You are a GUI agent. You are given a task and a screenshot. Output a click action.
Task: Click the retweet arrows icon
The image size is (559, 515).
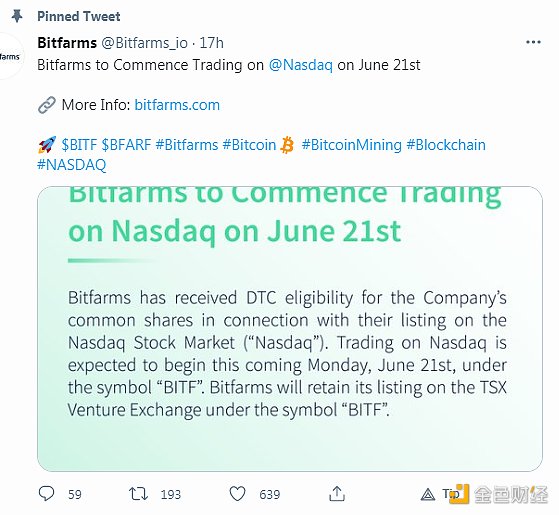[138, 494]
